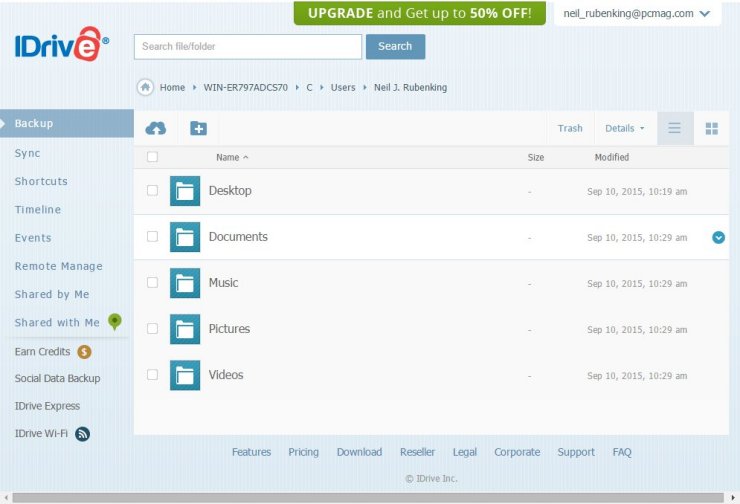Click the scrollbar right arrow
The width and height of the screenshot is (740, 504).
(x=733, y=498)
